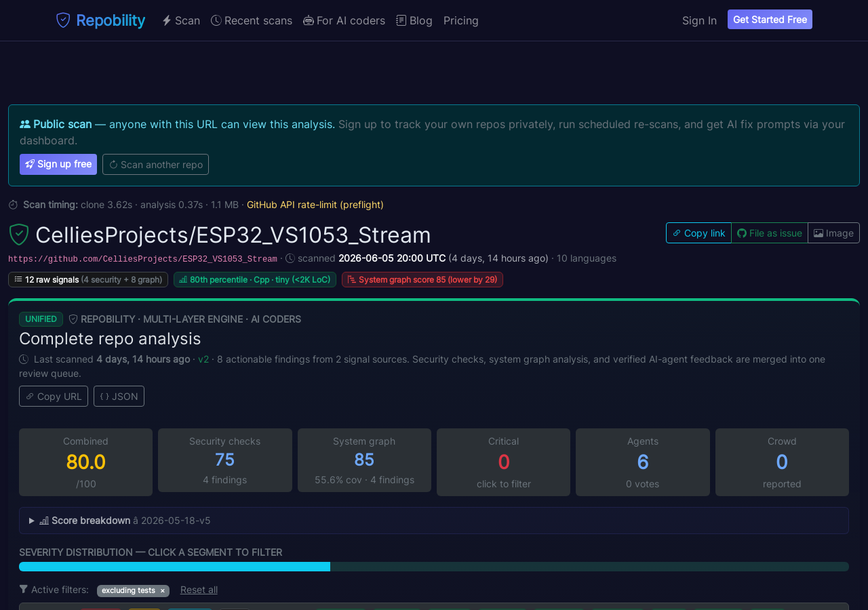
Task: Select the Security checks 75 card
Action: click(x=225, y=460)
